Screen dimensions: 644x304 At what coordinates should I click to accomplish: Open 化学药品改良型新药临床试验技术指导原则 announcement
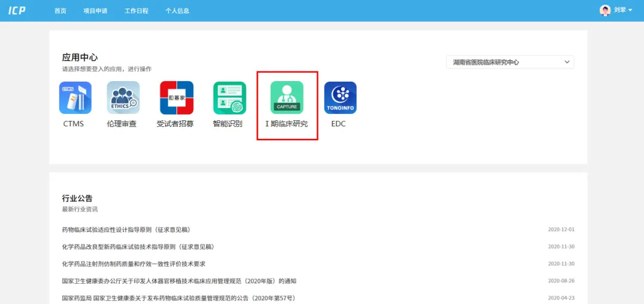138,247
